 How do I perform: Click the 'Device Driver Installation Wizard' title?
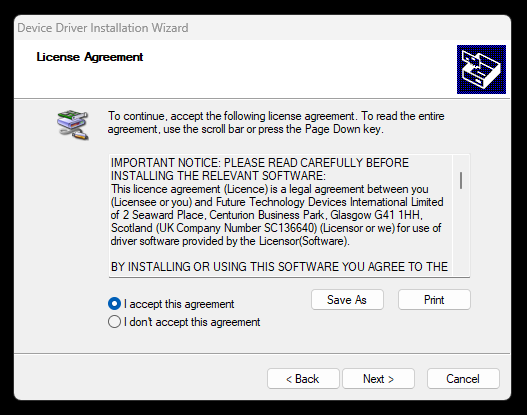click(x=103, y=28)
